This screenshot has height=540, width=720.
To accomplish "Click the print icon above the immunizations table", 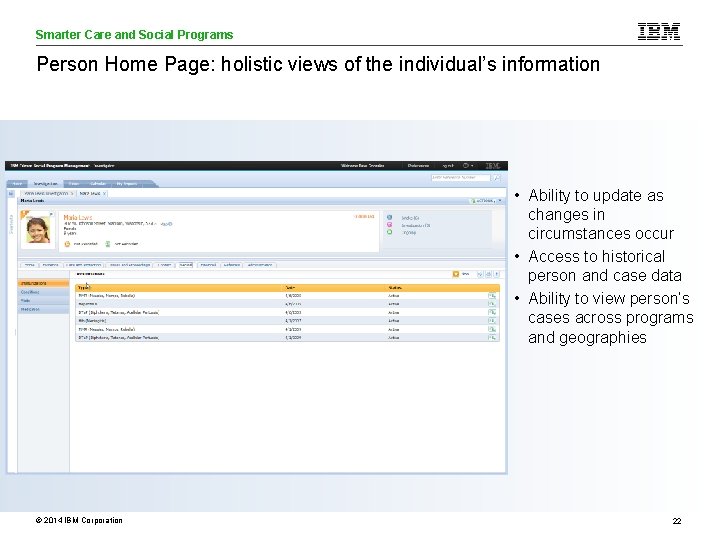I will (x=488, y=274).
